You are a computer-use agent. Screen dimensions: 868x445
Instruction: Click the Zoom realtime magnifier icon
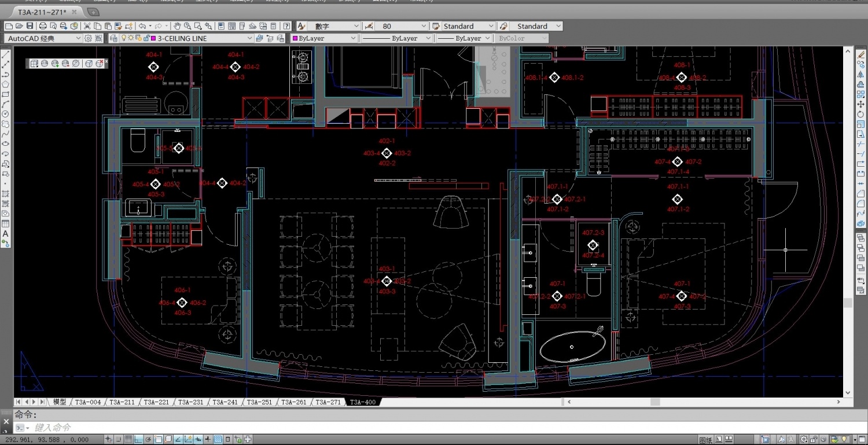tap(187, 26)
